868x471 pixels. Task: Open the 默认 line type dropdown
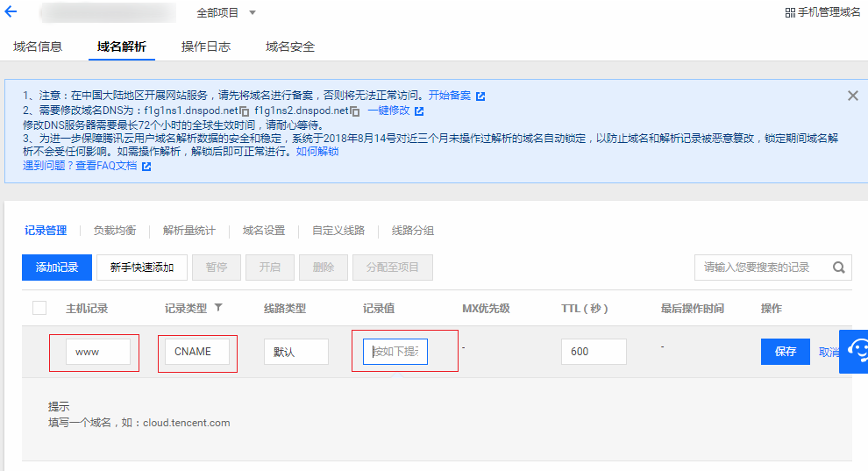[x=296, y=352]
